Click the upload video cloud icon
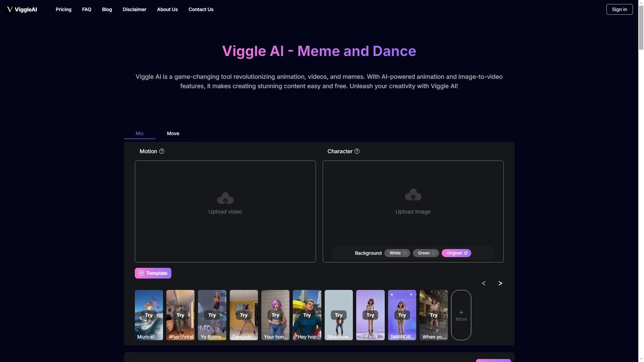 (225, 198)
